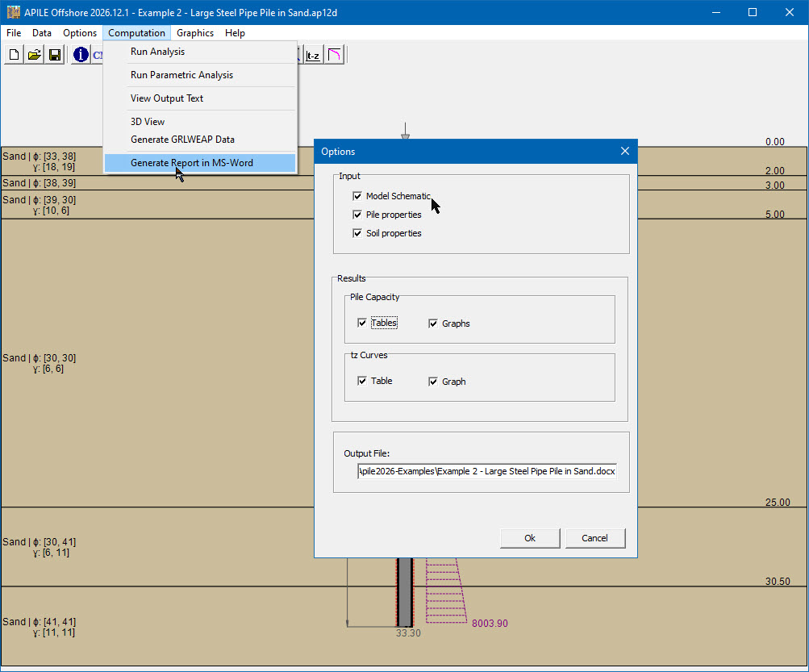Save project with the floppy disk icon
The image size is (809, 672).
[x=55, y=54]
